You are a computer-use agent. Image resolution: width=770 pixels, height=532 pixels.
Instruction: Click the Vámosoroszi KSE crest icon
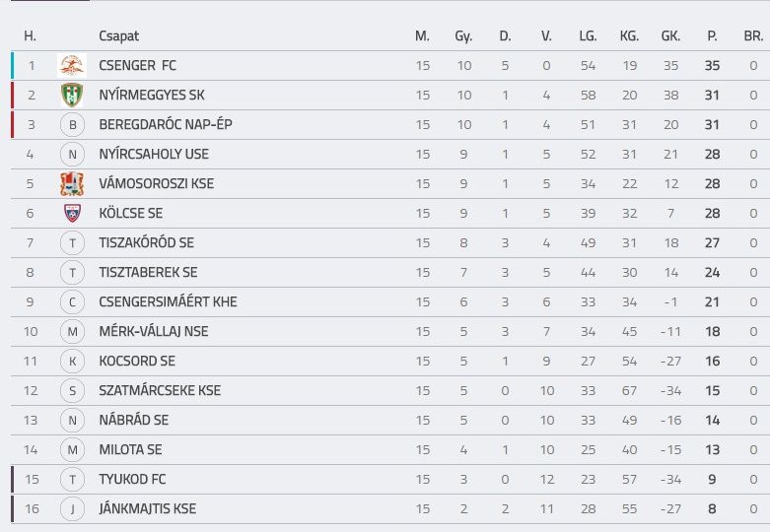click(x=72, y=184)
